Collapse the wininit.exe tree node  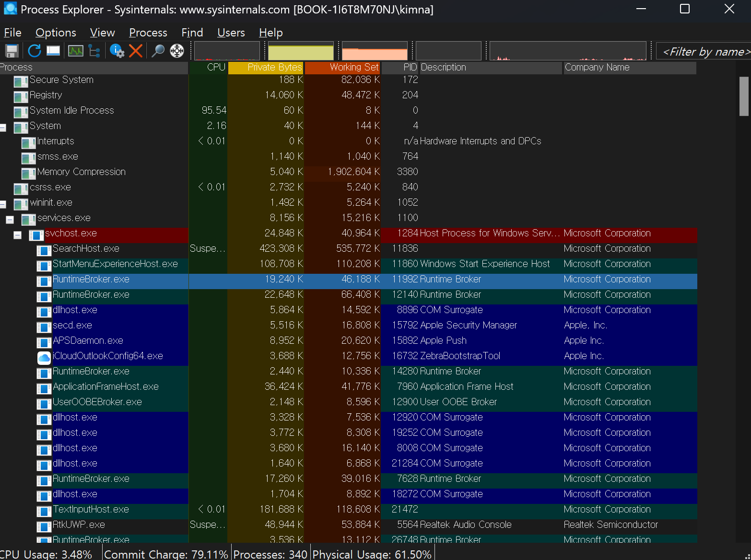(3, 204)
